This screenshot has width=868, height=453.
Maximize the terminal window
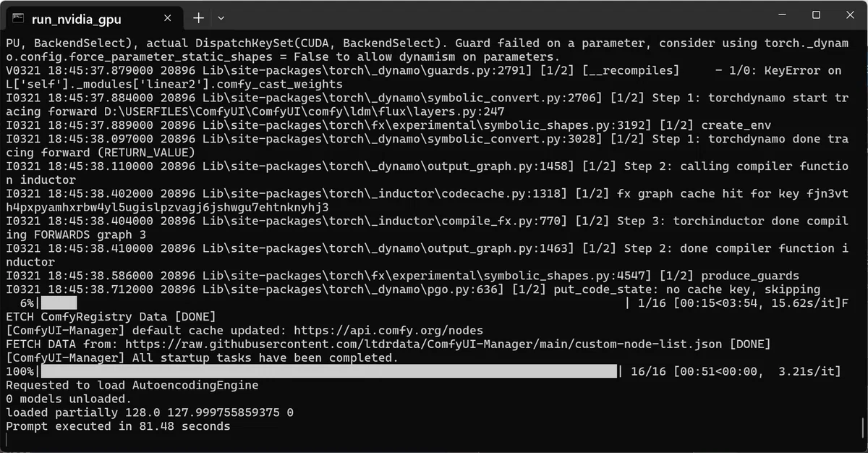point(815,14)
